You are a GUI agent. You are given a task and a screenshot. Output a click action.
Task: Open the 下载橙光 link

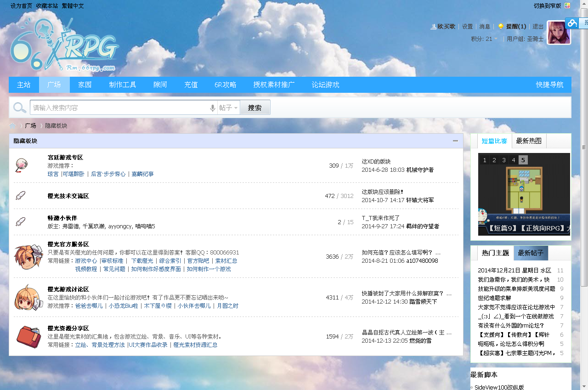[x=142, y=261]
